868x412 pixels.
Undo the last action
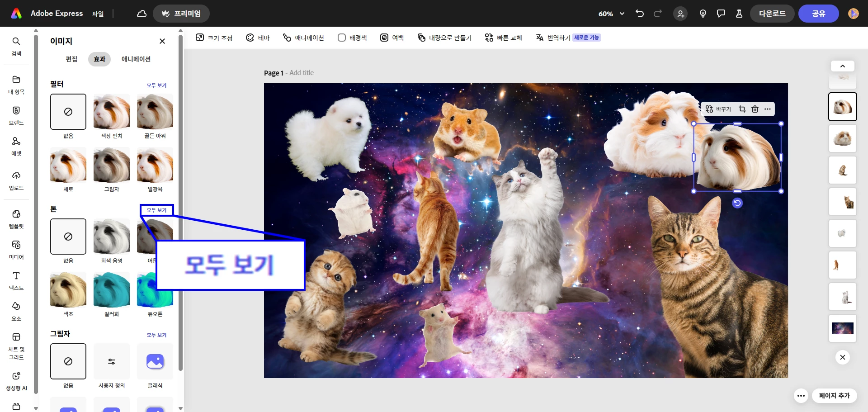click(640, 14)
